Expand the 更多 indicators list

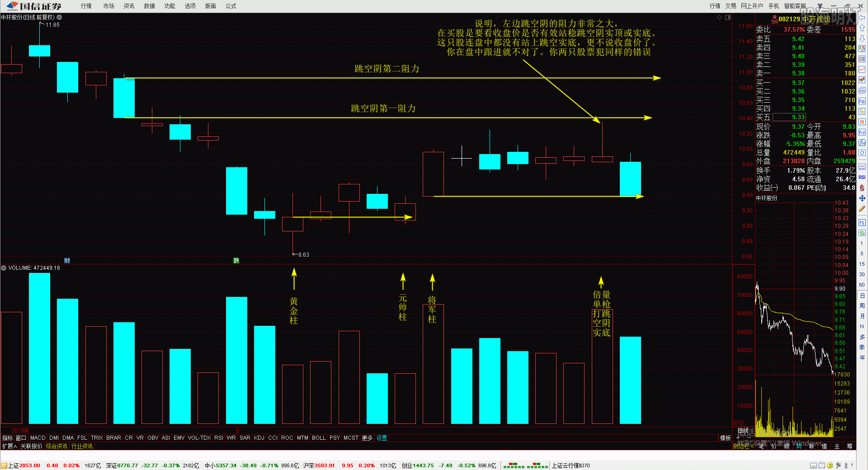(x=367, y=438)
